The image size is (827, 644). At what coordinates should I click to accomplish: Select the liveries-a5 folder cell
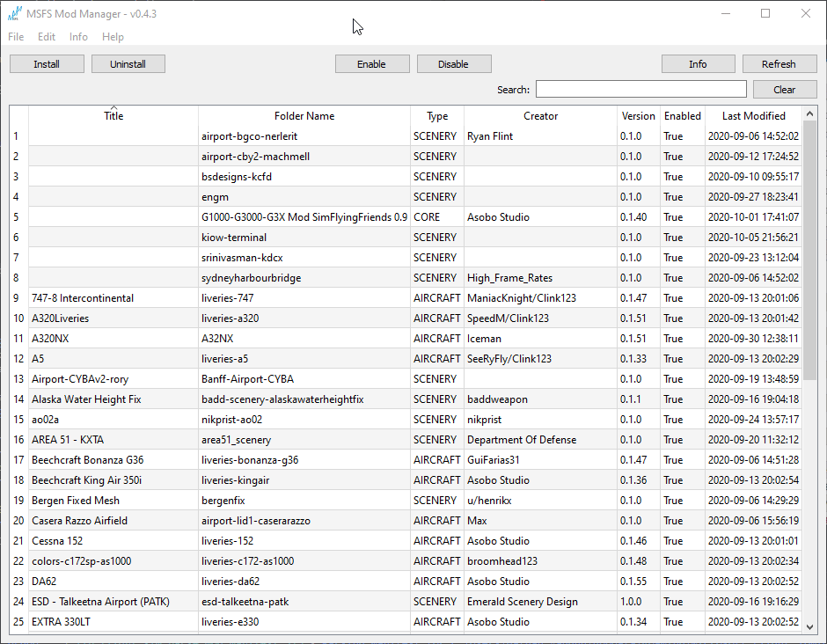tap(304, 359)
